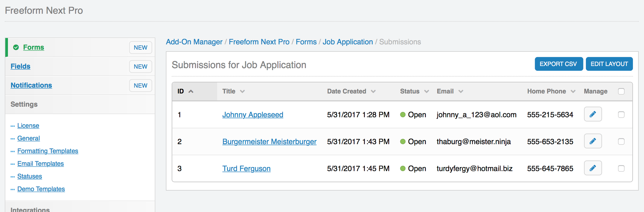Open the Job Application breadcrumb link
Viewport: 644px width, 212px height.
(x=348, y=42)
